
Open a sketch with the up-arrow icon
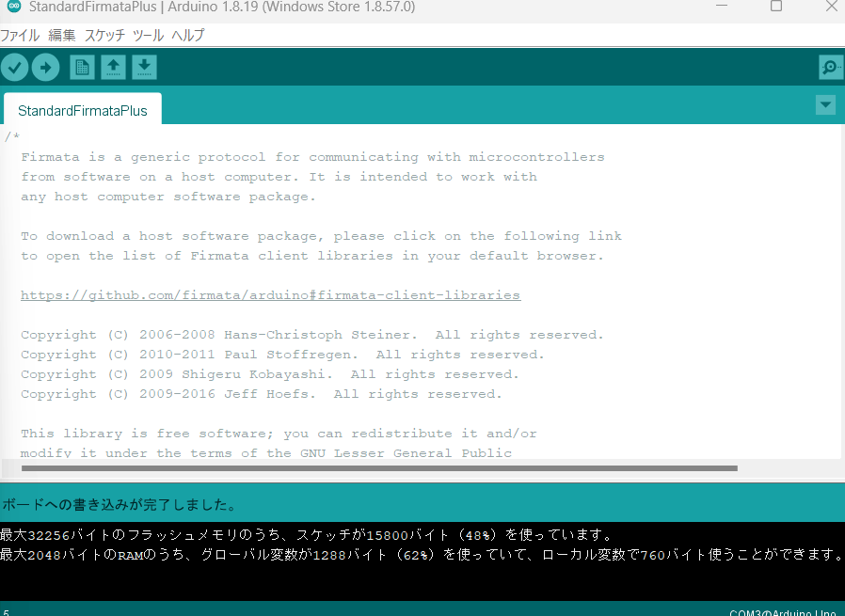coord(113,68)
